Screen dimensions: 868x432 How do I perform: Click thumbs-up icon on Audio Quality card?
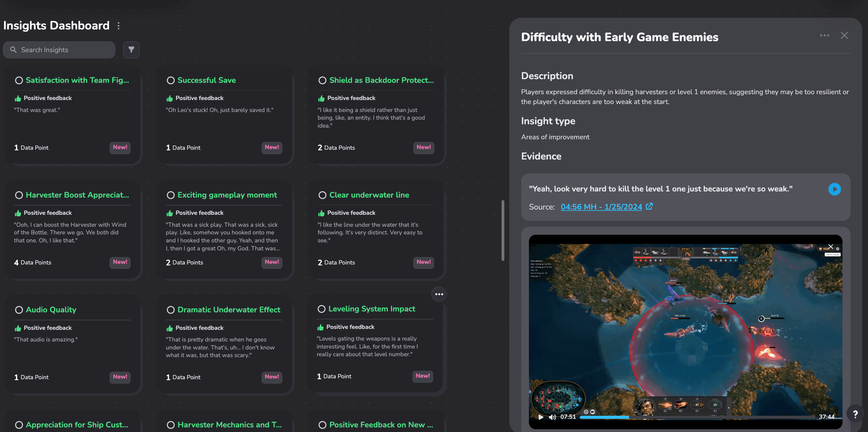(18, 328)
